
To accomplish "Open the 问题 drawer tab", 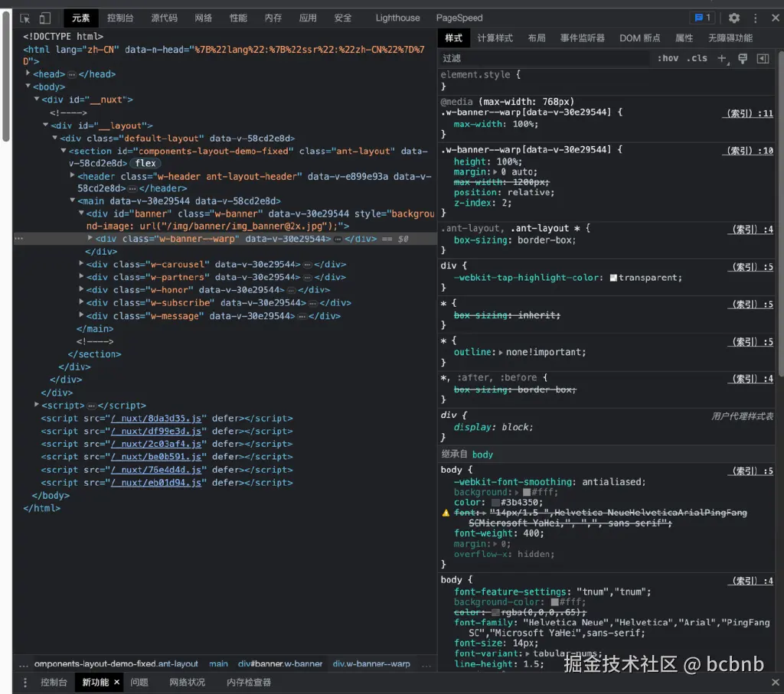I will [139, 682].
